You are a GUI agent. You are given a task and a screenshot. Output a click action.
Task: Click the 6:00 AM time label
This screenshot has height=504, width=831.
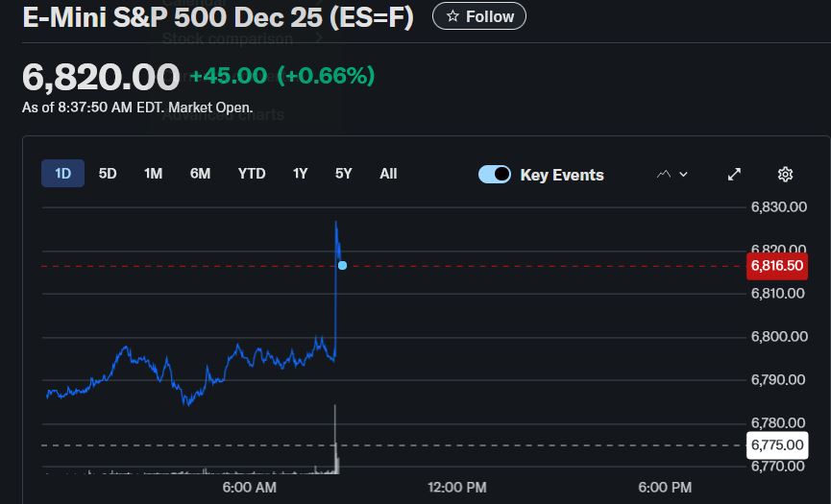point(249,488)
